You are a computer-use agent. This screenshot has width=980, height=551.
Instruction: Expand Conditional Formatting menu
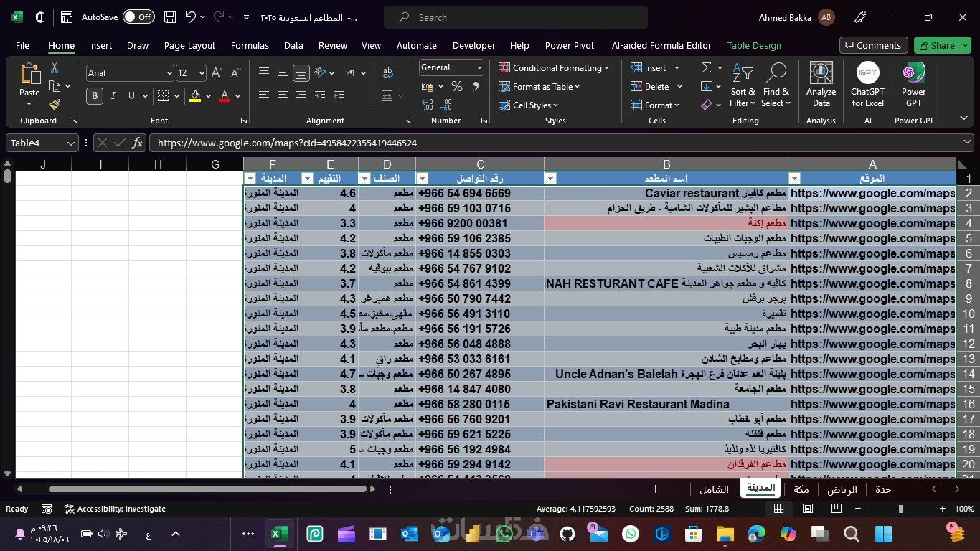click(554, 68)
